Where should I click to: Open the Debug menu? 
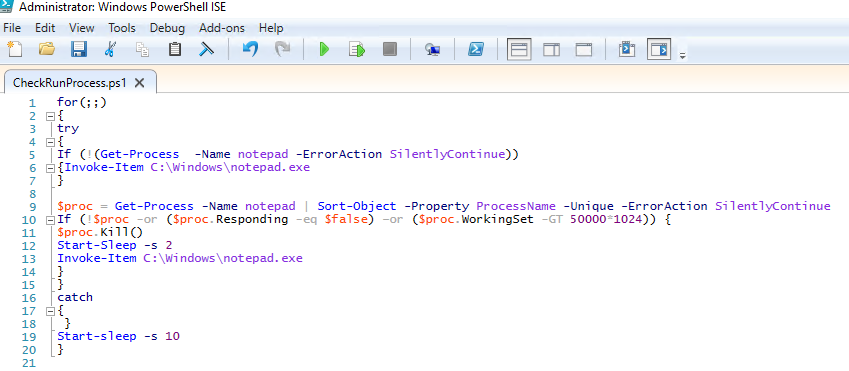(167, 28)
